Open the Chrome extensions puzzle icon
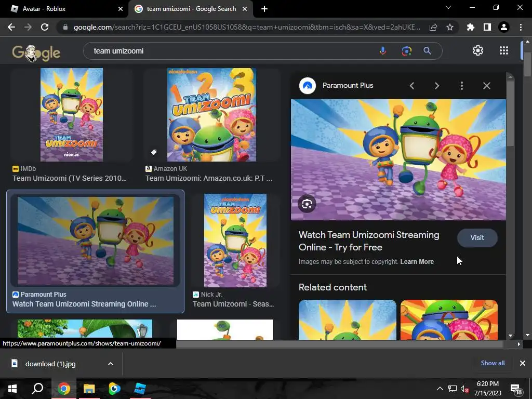This screenshot has width=532, height=399. click(x=471, y=27)
